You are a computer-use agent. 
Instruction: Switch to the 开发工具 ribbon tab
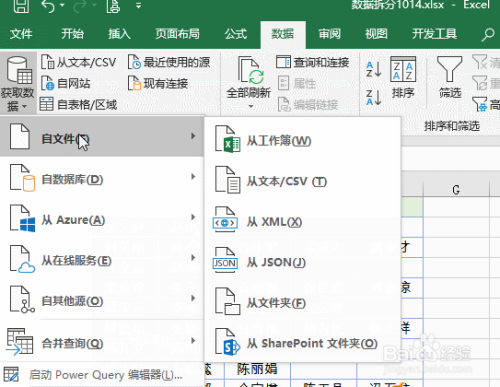(x=434, y=34)
